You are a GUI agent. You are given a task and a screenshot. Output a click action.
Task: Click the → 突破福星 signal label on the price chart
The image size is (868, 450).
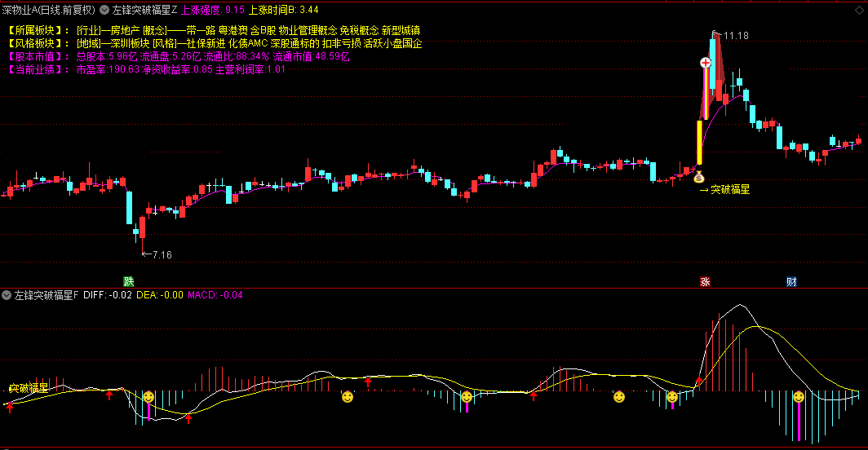coord(724,190)
